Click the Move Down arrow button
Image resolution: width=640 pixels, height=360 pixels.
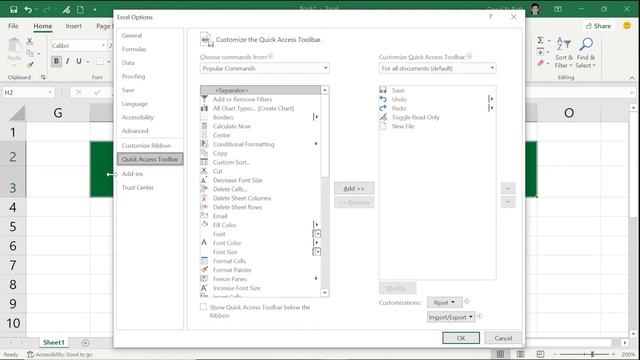click(508, 202)
